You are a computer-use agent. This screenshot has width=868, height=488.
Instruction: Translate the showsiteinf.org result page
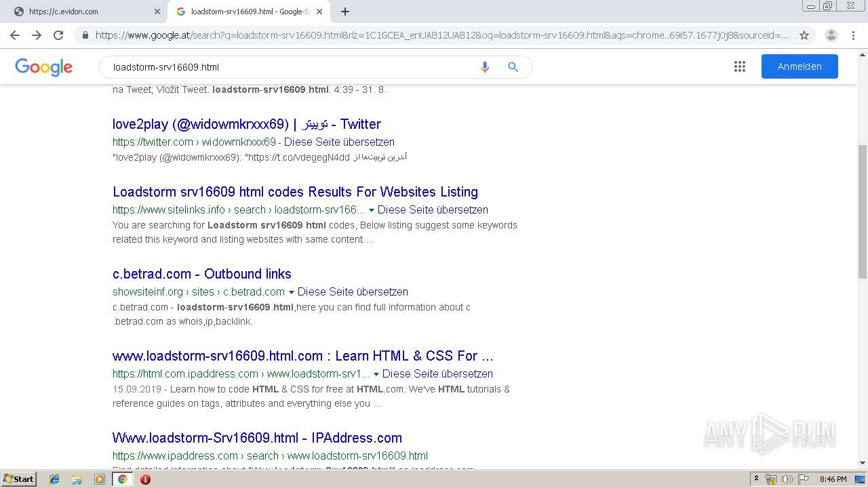click(x=353, y=291)
